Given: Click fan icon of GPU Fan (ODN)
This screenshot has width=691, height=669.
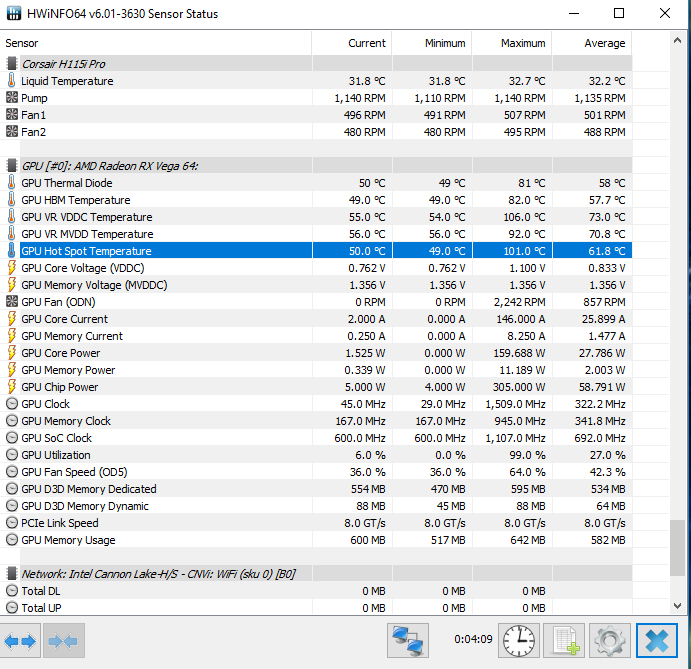Looking at the screenshot, I should tap(12, 301).
